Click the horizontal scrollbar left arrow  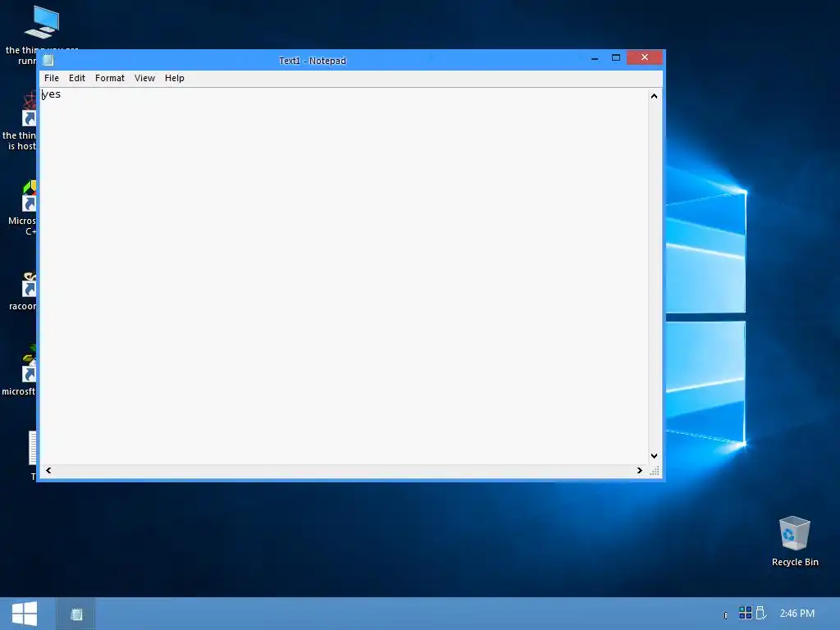click(48, 470)
